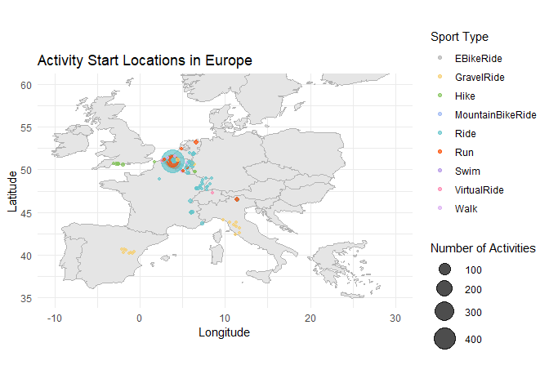Click the Sport Type legend title
Image resolution: width=549 pixels, height=392 pixels.
click(459, 37)
